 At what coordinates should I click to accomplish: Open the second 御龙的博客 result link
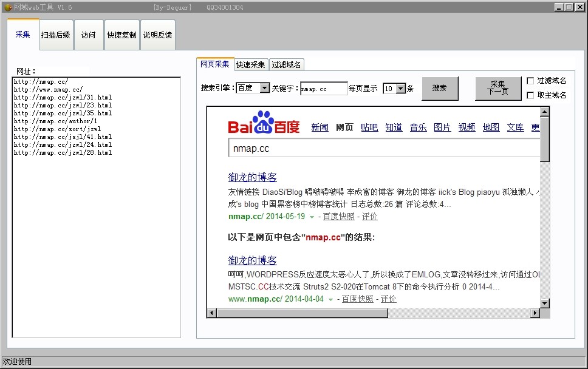coord(252,260)
